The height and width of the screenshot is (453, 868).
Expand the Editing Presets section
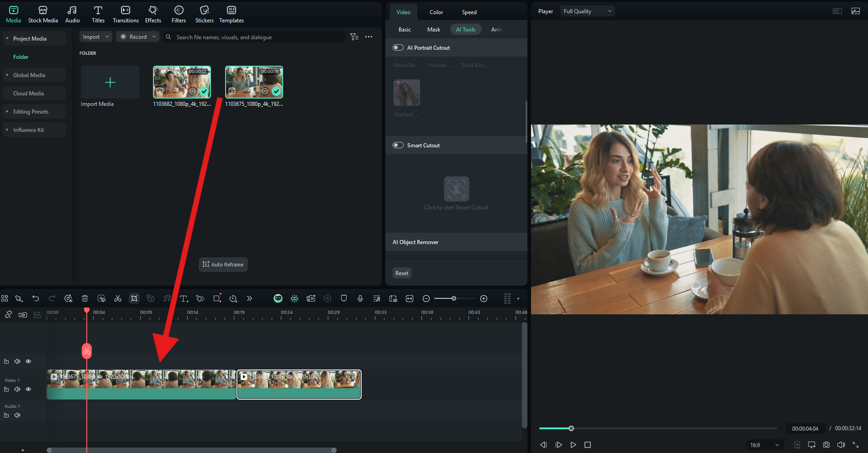(7, 112)
